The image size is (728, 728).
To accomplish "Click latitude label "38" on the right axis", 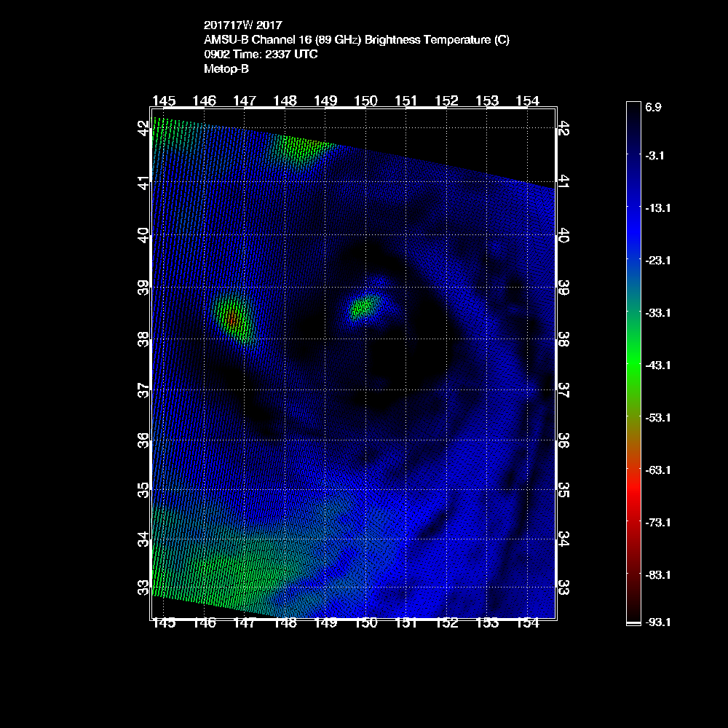I will click(x=563, y=339).
